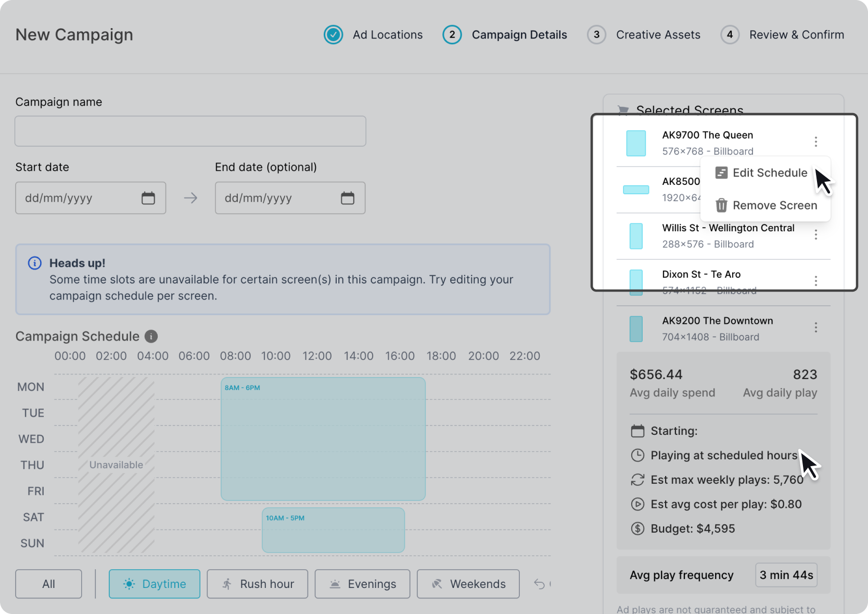Click the Budget: $4,595 text
The height and width of the screenshot is (614, 868).
coord(693,529)
